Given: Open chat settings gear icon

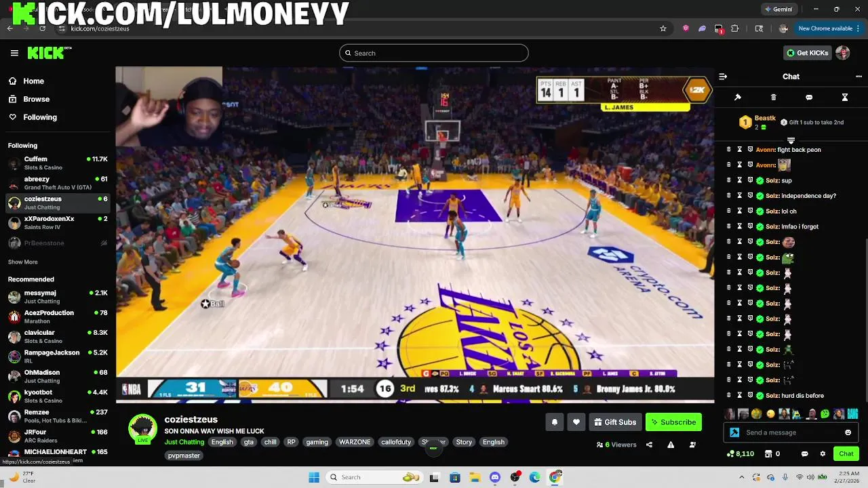Looking at the screenshot, I should pos(823,453).
